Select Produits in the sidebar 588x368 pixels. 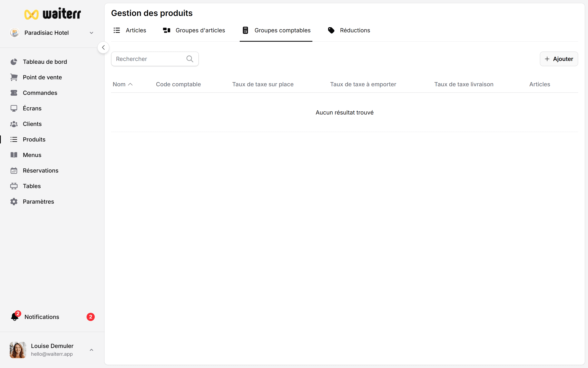coord(34,139)
